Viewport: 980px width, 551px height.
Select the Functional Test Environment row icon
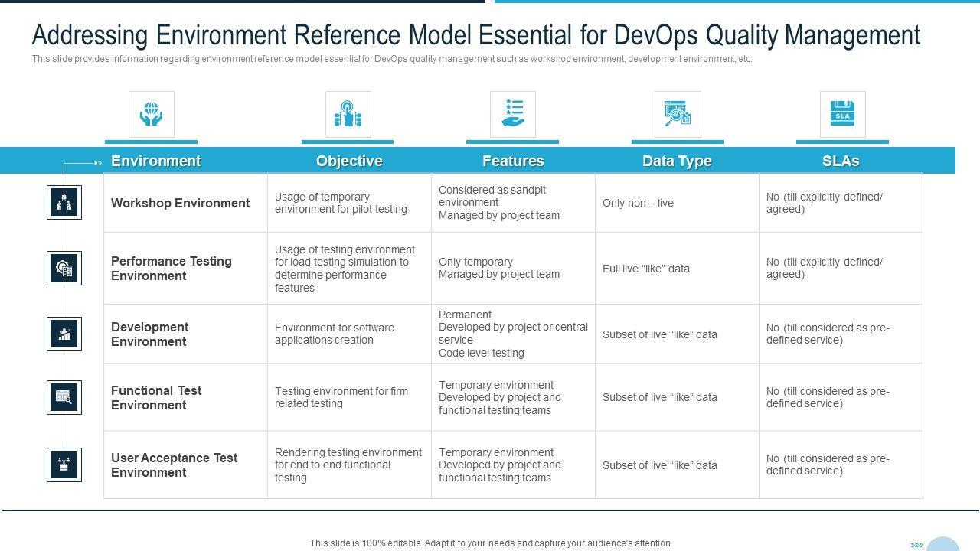(x=64, y=397)
